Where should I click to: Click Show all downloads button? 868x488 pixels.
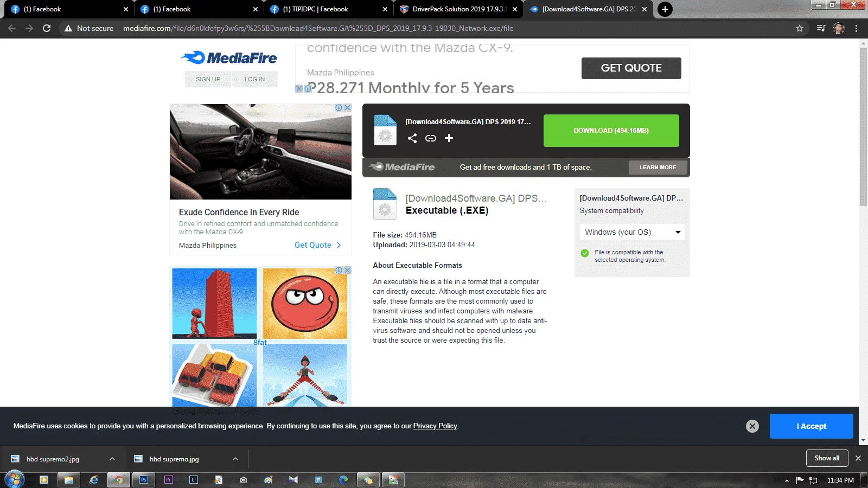[x=827, y=458]
